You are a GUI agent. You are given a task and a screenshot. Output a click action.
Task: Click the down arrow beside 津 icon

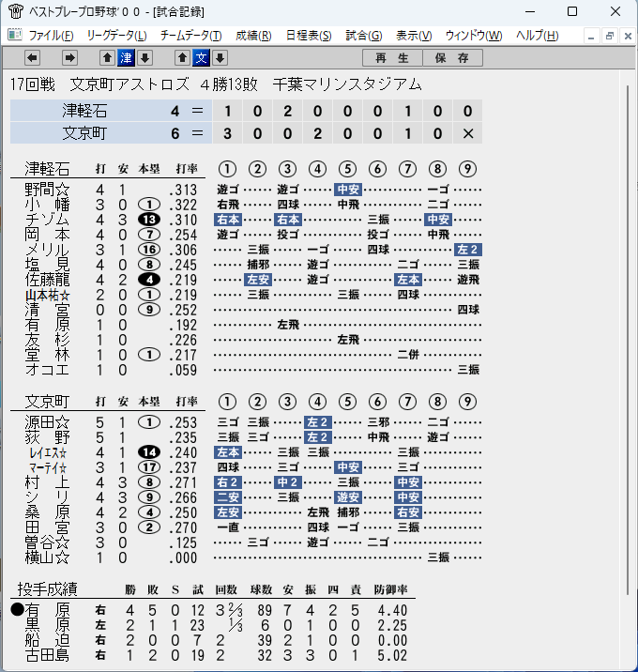click(x=144, y=58)
